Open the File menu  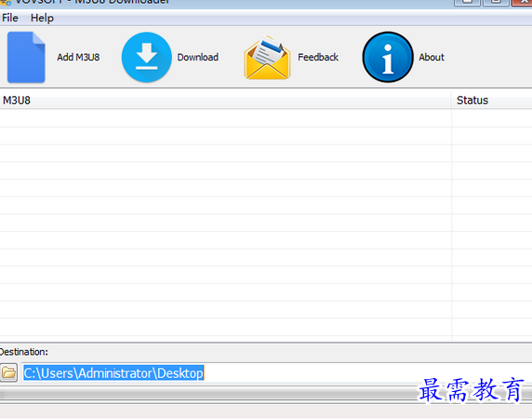point(10,18)
